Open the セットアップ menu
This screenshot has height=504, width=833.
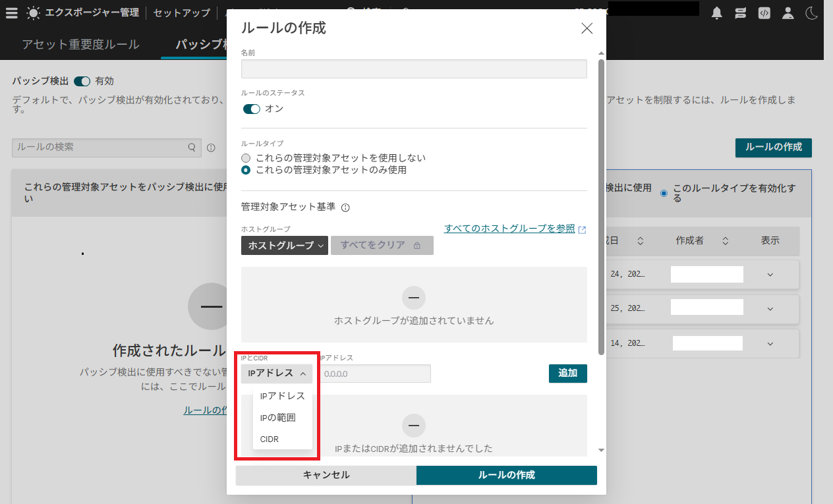click(181, 12)
